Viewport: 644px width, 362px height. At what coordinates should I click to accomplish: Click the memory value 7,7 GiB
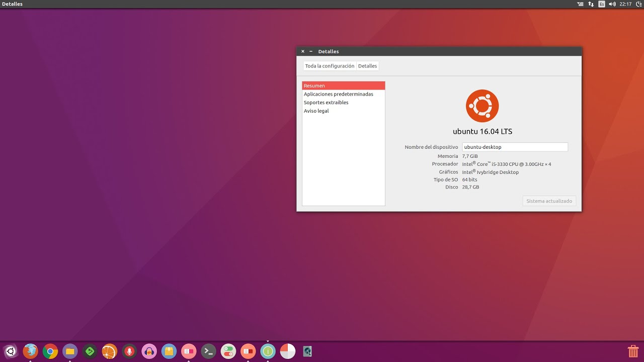[470, 156]
